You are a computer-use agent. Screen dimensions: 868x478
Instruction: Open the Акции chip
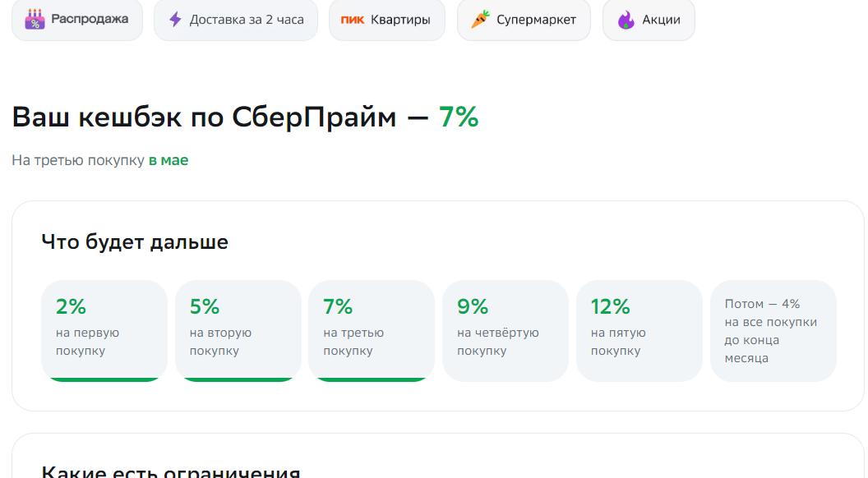[x=649, y=20]
